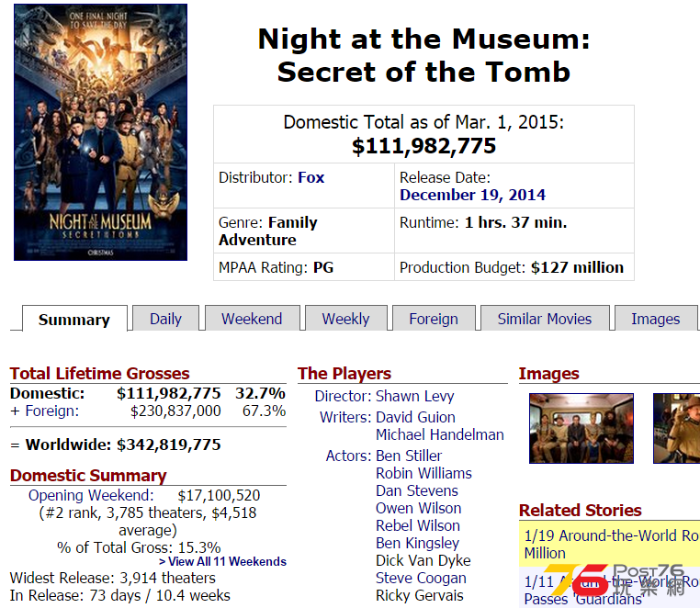Click the Foreign grosses link
Image resolution: width=700 pixels, height=608 pixels.
tap(51, 411)
